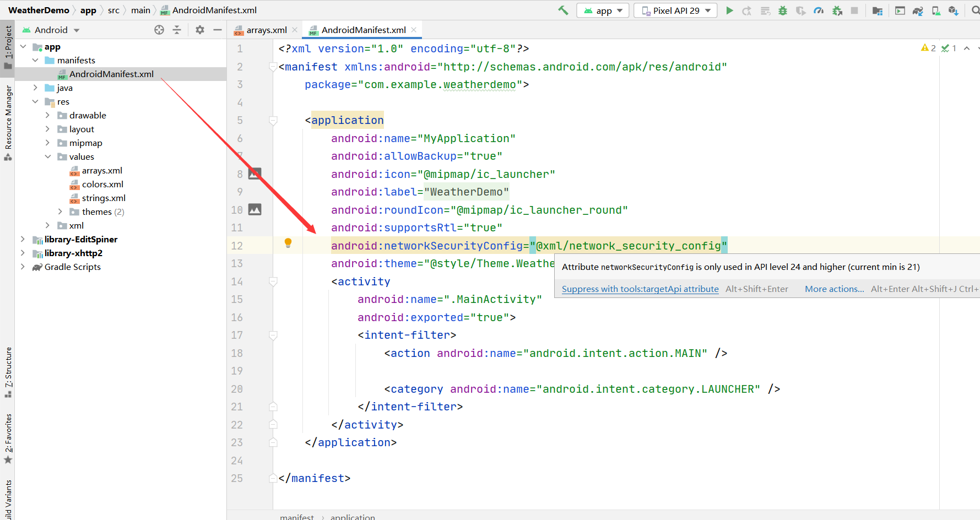Open the app run configuration dropdown
Image resolution: width=980 pixels, height=520 pixels.
[603, 10]
